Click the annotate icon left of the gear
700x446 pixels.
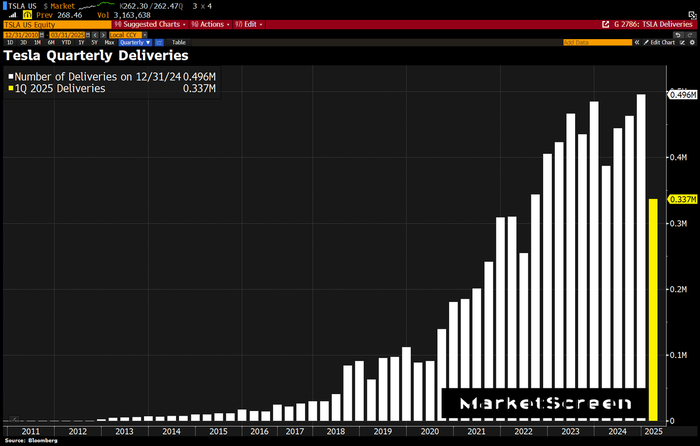[680, 43]
